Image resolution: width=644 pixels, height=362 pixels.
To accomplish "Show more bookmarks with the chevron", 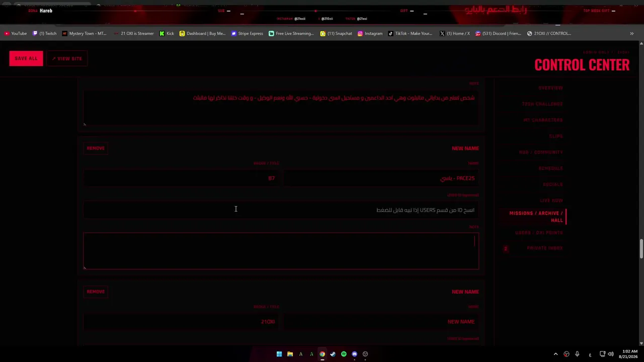I will pos(631,34).
